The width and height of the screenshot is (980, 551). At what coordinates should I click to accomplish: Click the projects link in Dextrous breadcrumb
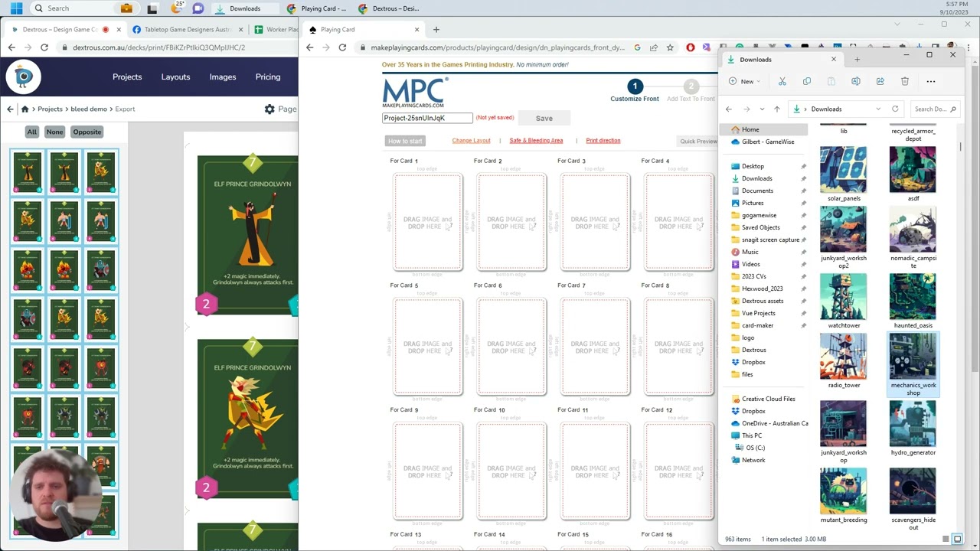click(x=50, y=109)
